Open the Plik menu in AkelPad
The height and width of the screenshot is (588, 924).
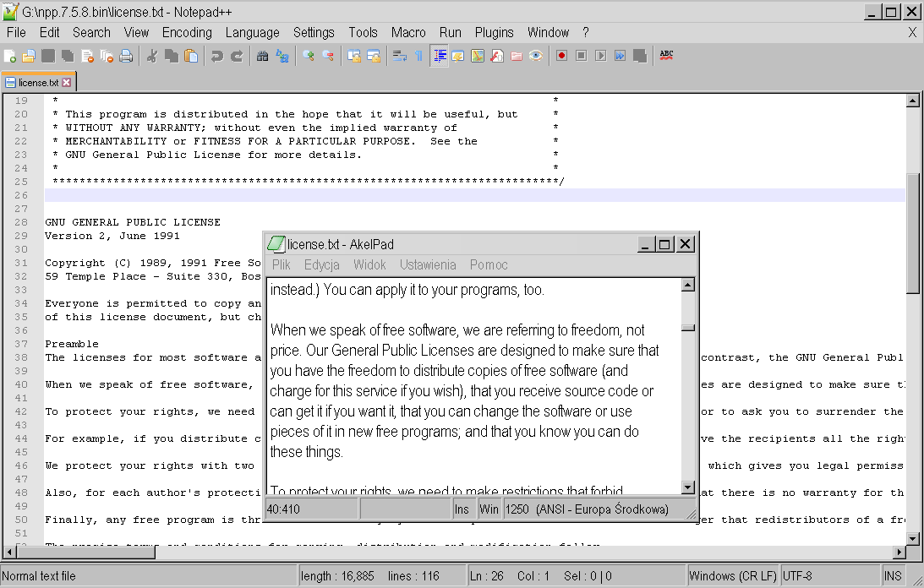click(x=282, y=264)
